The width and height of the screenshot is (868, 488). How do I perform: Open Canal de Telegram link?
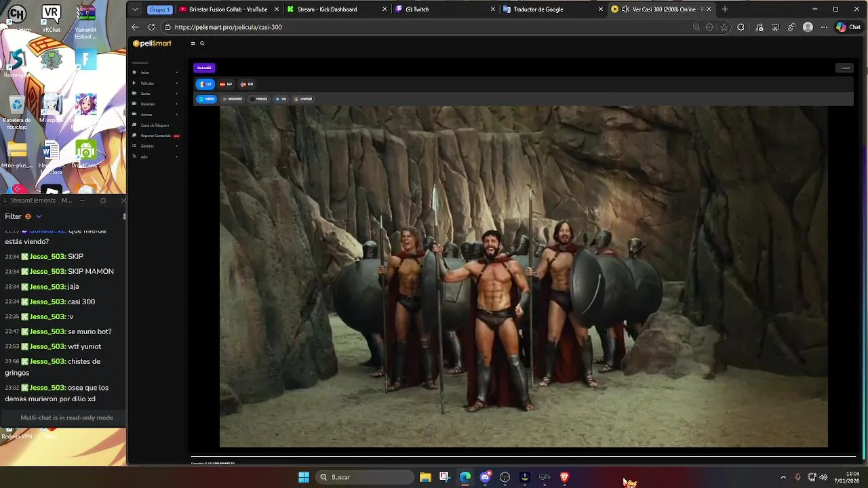pyautogui.click(x=155, y=125)
